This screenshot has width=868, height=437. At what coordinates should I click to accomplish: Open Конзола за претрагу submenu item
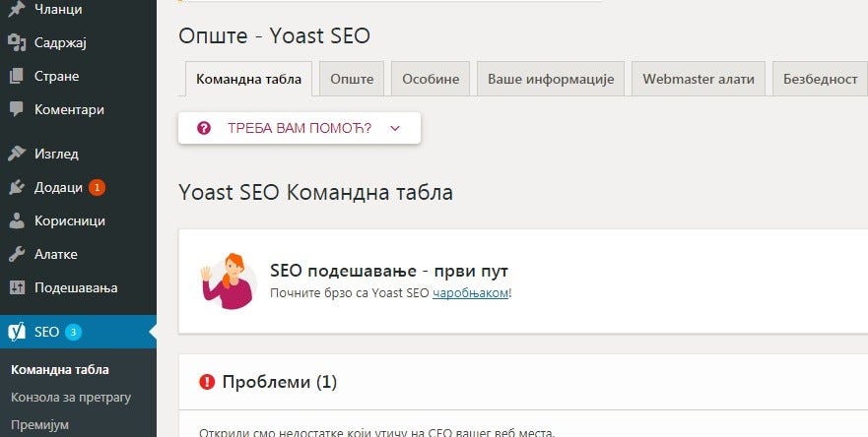pos(71,398)
